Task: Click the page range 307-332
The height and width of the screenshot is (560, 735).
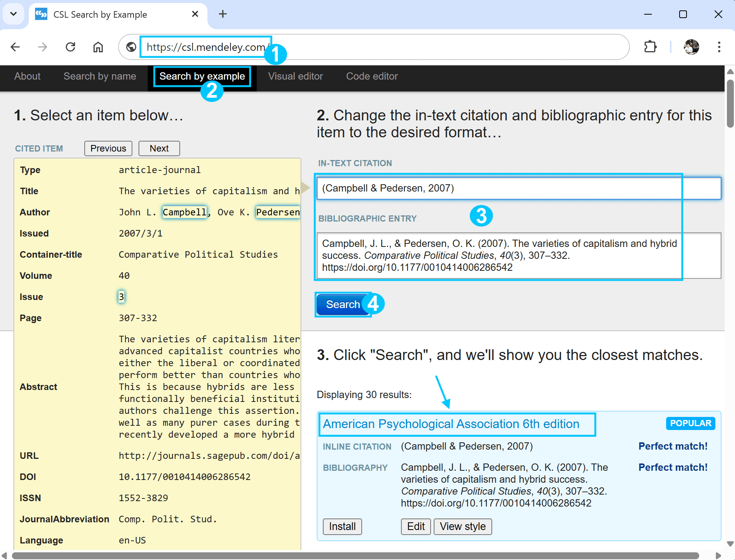Action: [x=138, y=318]
